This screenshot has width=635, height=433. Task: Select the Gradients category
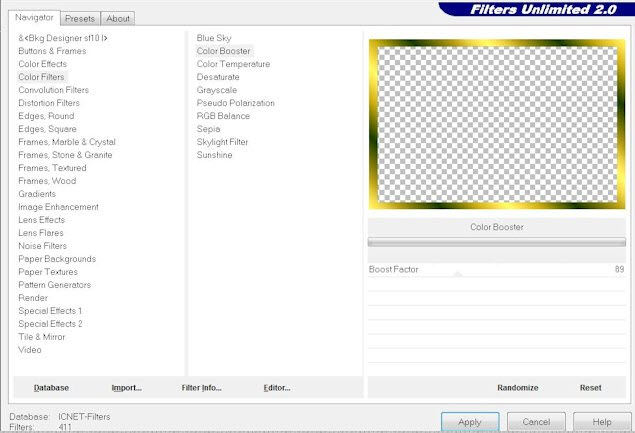(37, 194)
